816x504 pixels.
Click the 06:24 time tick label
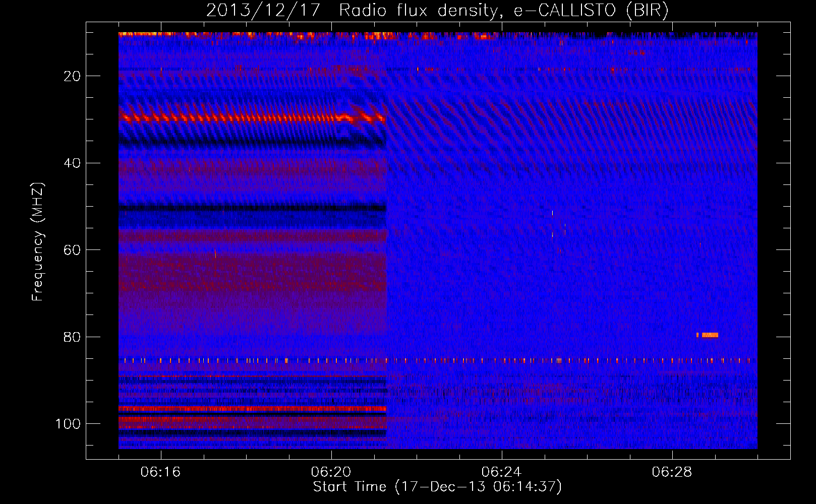(501, 472)
